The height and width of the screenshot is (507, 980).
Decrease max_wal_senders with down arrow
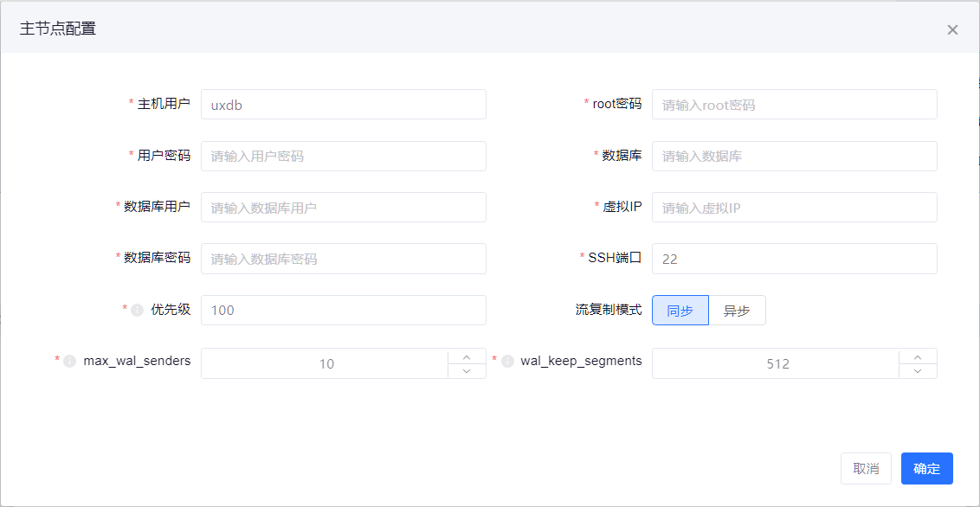click(x=467, y=371)
